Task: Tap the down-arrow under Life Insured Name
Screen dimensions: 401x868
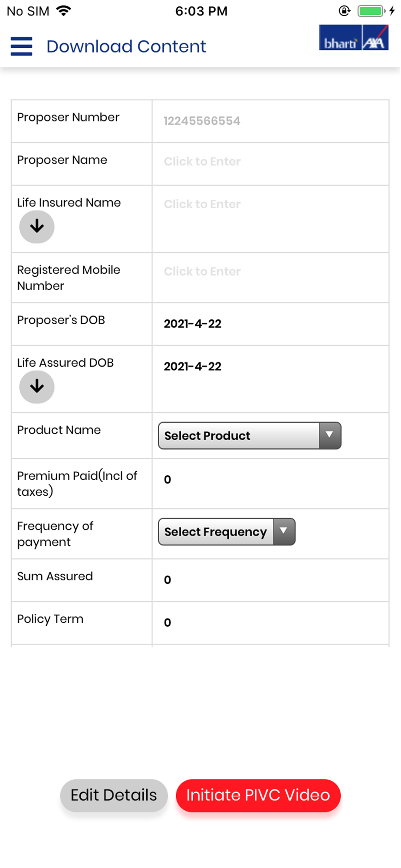Action: pyautogui.click(x=37, y=227)
